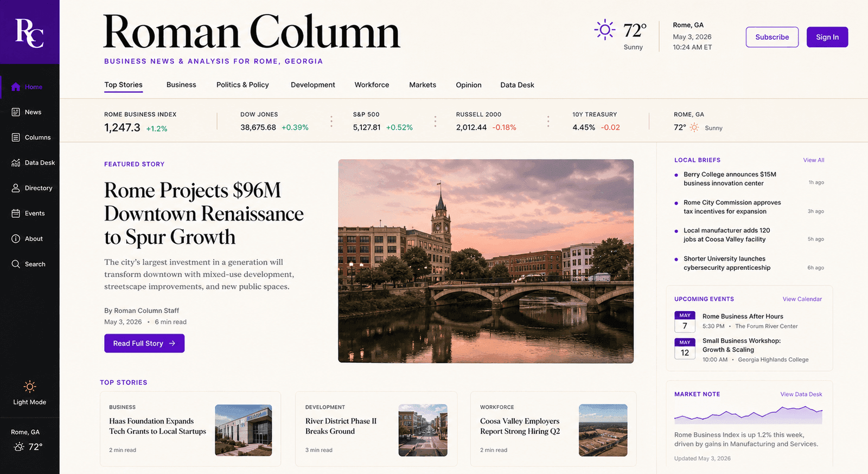This screenshot has width=868, height=474.
Task: Click the S&P 500 value 5,127.81
Action: (x=367, y=128)
